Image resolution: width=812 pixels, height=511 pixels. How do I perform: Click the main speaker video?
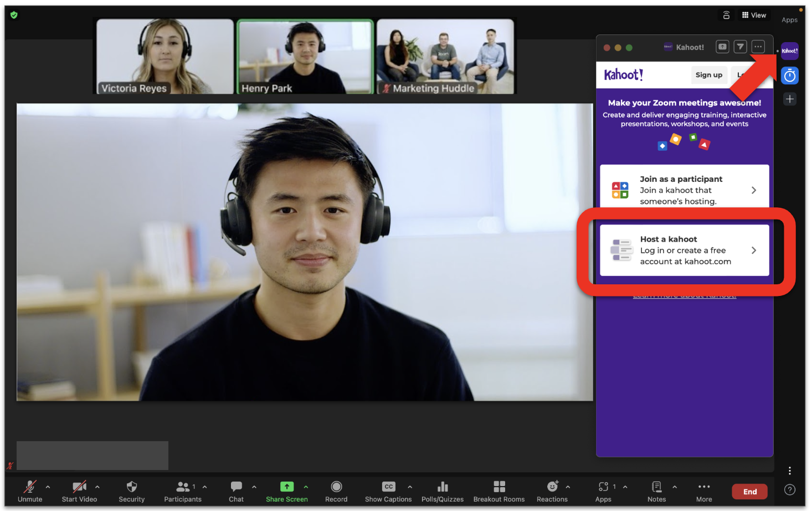coord(305,252)
